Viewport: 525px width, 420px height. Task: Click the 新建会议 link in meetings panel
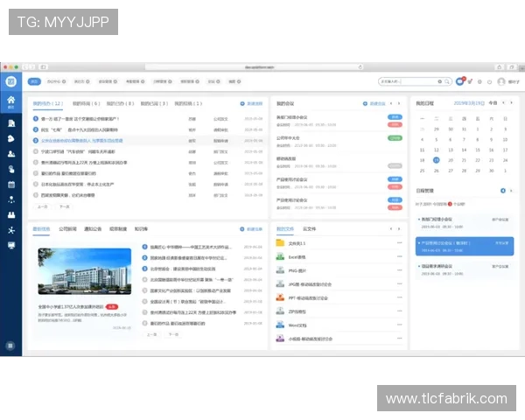(x=374, y=103)
